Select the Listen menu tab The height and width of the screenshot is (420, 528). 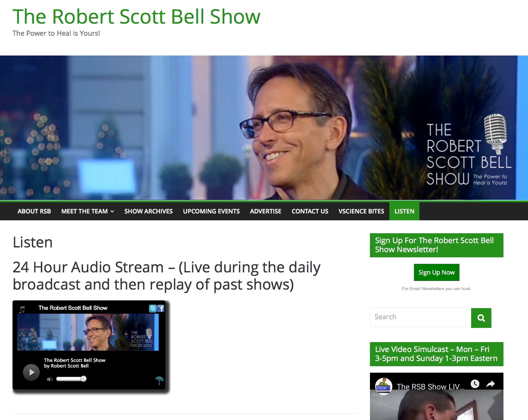click(x=404, y=211)
